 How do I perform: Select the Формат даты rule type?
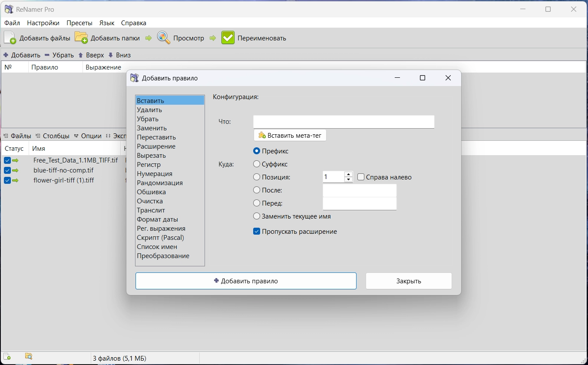(x=170, y=219)
